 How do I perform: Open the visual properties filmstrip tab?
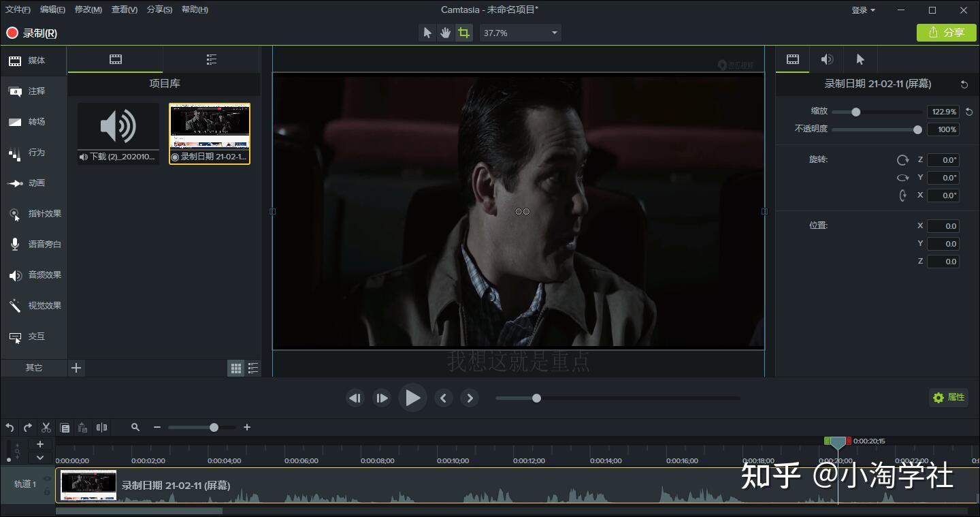(x=793, y=60)
